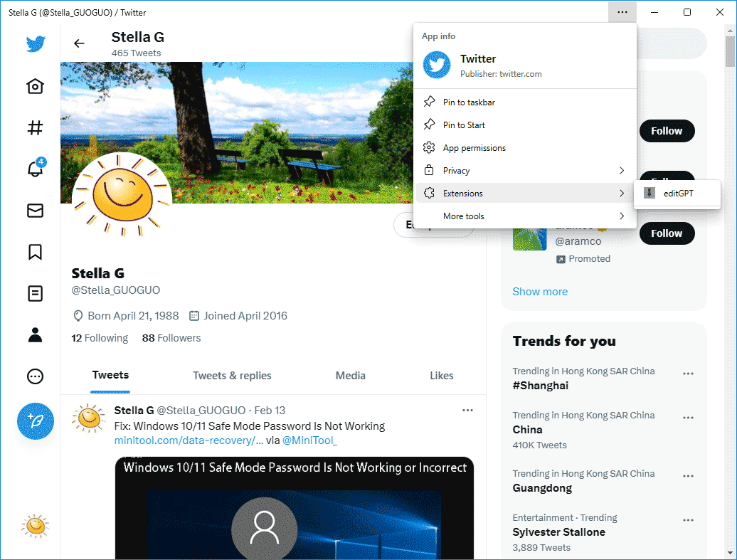The image size is (737, 560).
Task: Select Pin to taskbar menu entry
Action: [x=526, y=102]
